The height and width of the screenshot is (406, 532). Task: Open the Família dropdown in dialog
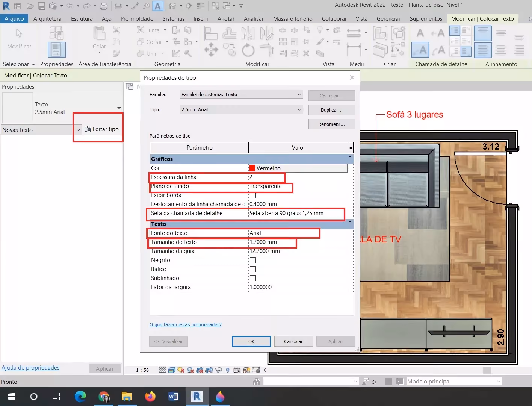(x=242, y=95)
